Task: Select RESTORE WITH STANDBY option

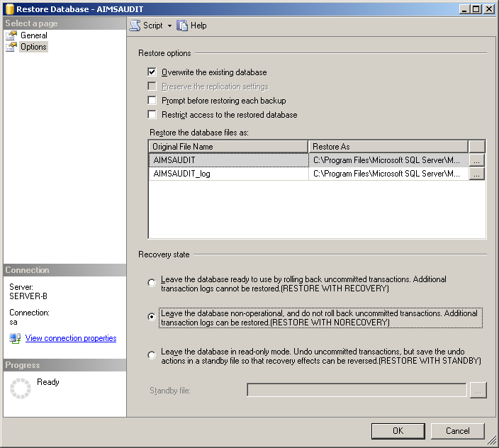Action: click(152, 356)
